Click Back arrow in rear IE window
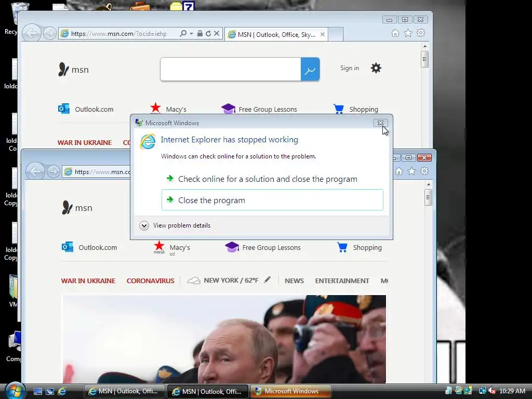Viewport: 532px width, 399px height. (32, 33)
